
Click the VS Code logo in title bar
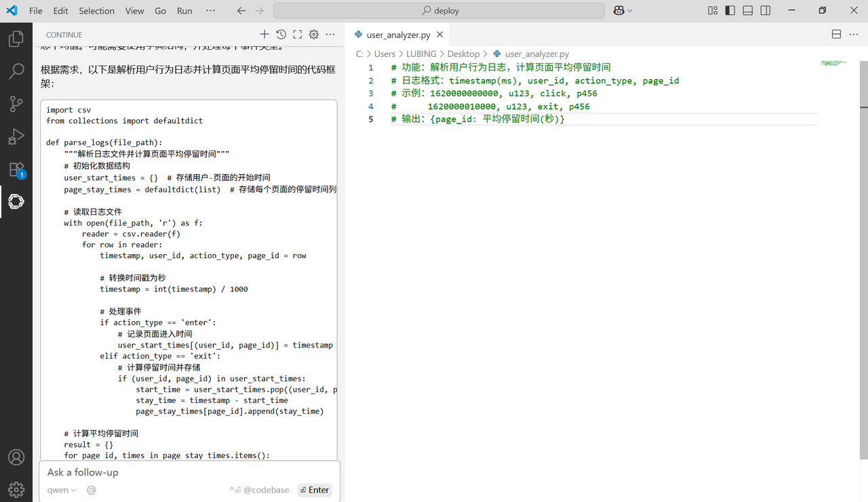click(x=12, y=11)
